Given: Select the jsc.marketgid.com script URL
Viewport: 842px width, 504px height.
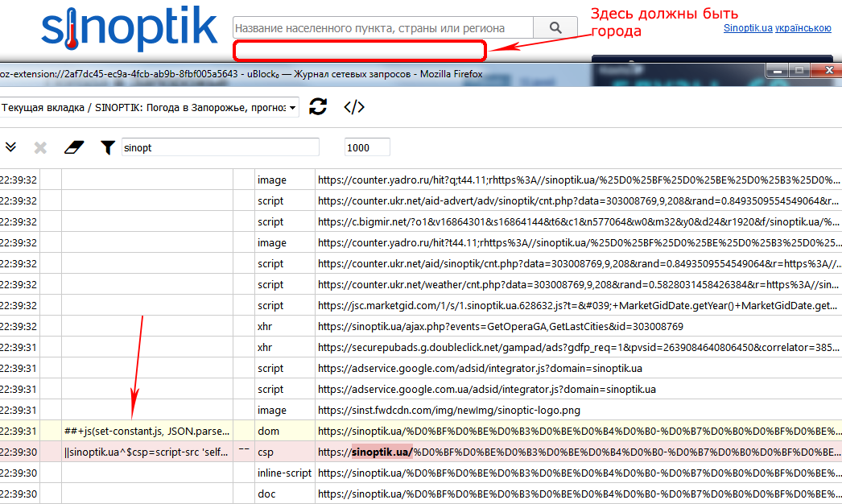Looking at the screenshot, I should coord(578,306).
